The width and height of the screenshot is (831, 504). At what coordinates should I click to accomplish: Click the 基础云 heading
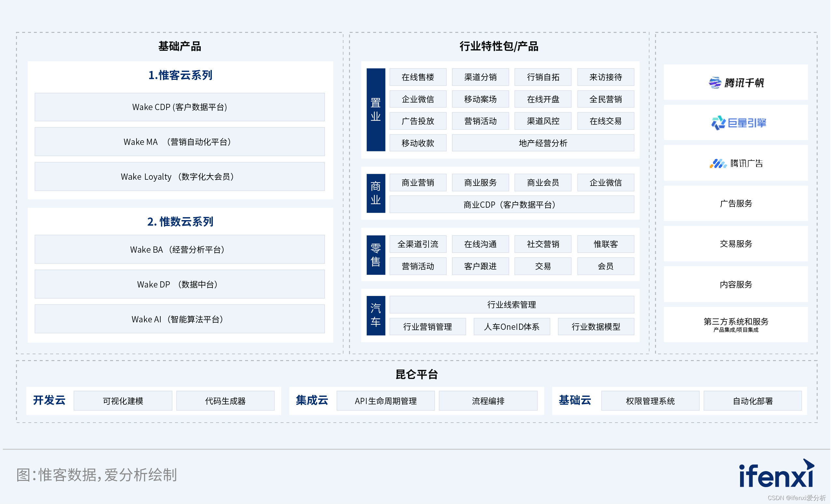[x=575, y=400]
